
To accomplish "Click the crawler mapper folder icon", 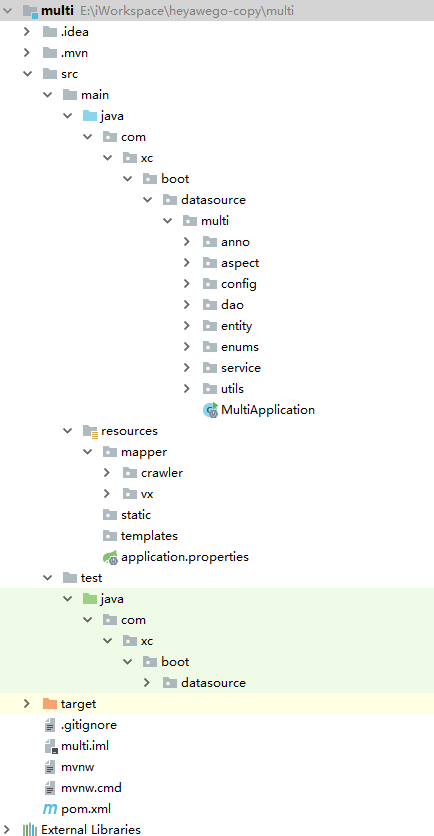I will (130, 473).
